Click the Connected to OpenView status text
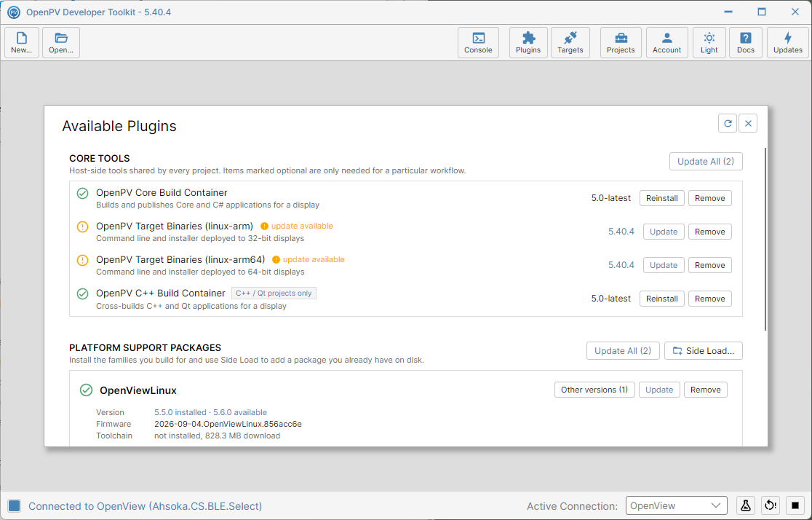Image resolution: width=812 pixels, height=520 pixels. point(145,506)
